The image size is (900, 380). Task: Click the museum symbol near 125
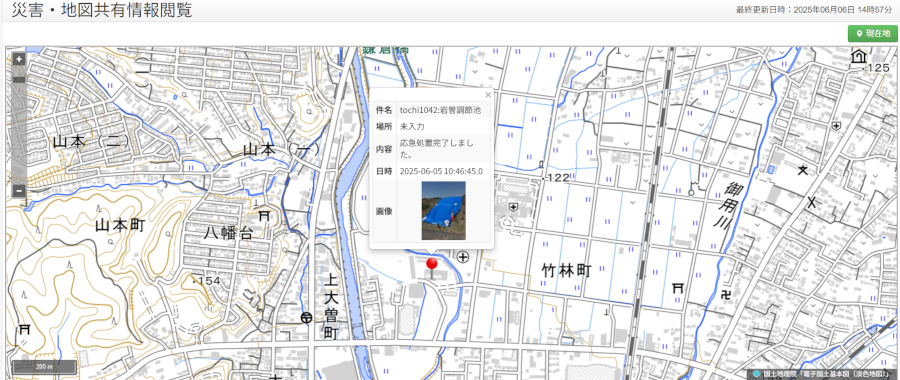coord(858,56)
